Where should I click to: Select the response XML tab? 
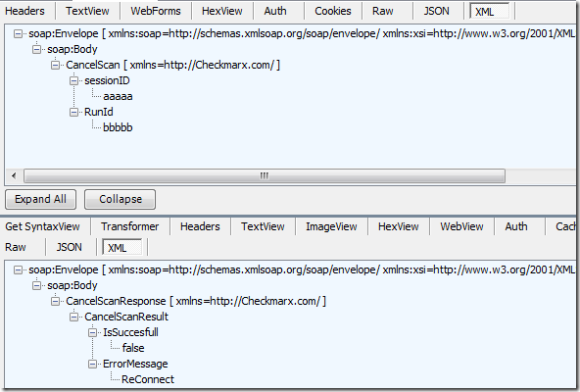pyautogui.click(x=121, y=248)
